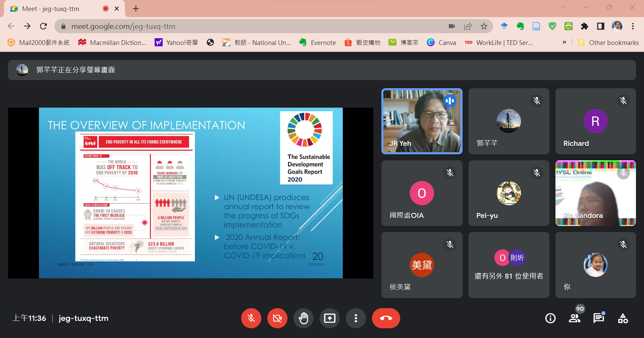This screenshot has height=338, width=644.
Task: Bookmark this page with star icon
Action: pyautogui.click(x=484, y=26)
